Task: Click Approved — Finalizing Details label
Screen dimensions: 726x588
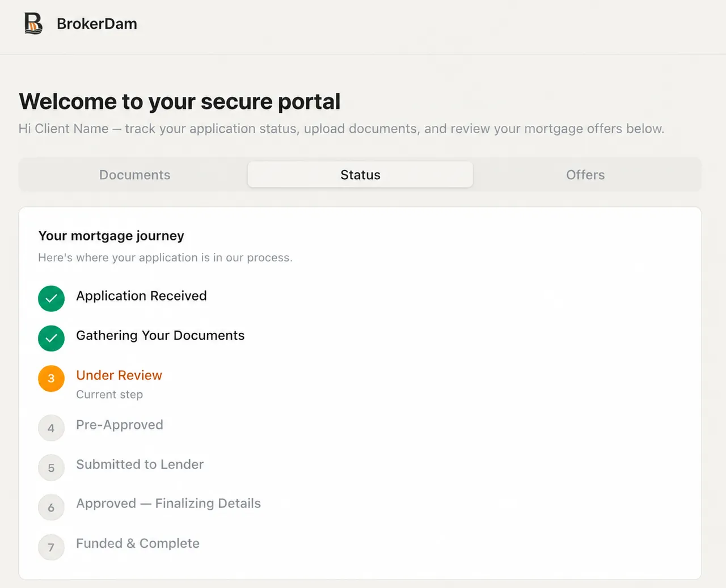Action: pos(168,504)
